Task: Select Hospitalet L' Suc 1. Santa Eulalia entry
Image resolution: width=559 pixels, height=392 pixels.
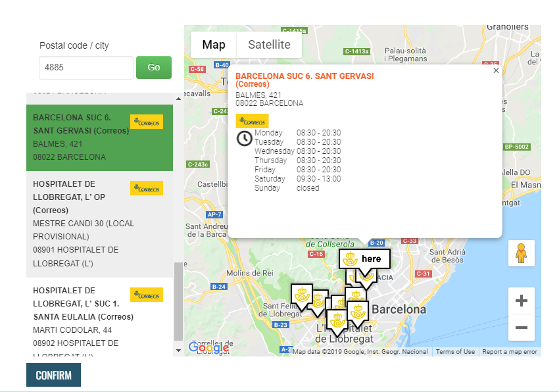Action: click(x=99, y=317)
